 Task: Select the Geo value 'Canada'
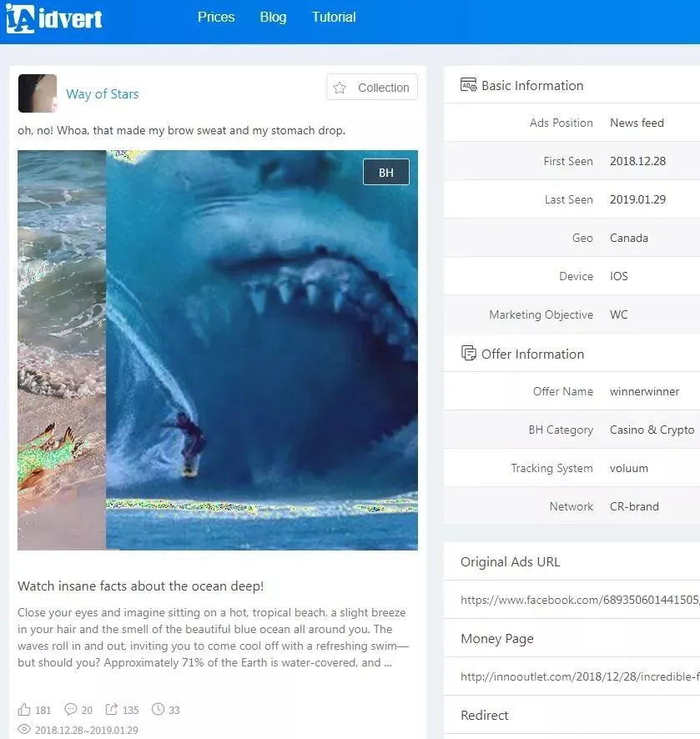(x=629, y=238)
